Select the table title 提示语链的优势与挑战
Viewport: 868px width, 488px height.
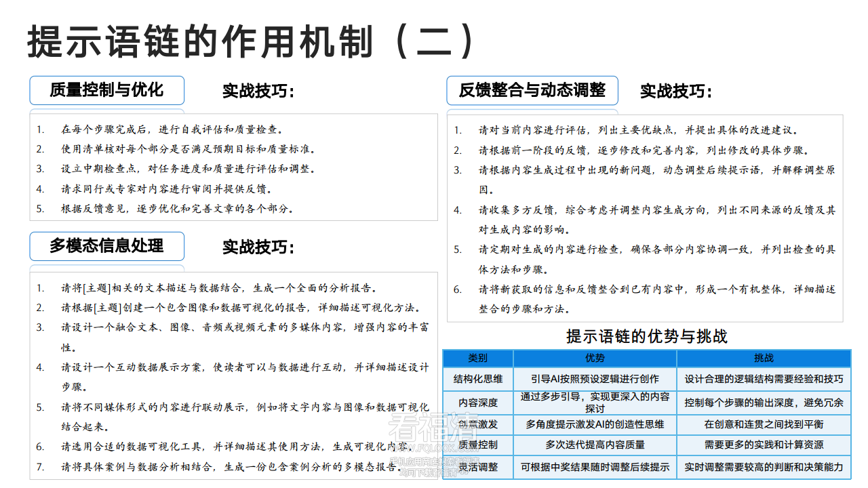tap(646, 337)
